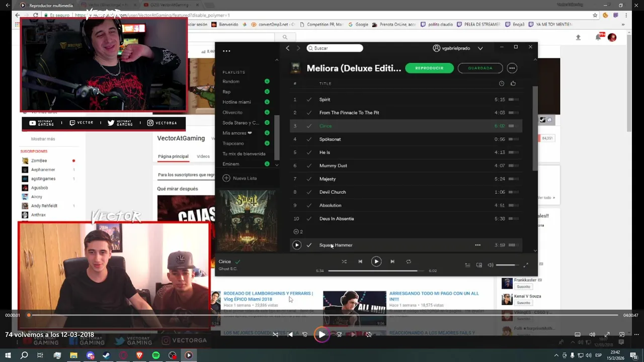Skip forward 30 seconds in media player
This screenshot has height=362, width=644.
pyautogui.click(x=339, y=334)
